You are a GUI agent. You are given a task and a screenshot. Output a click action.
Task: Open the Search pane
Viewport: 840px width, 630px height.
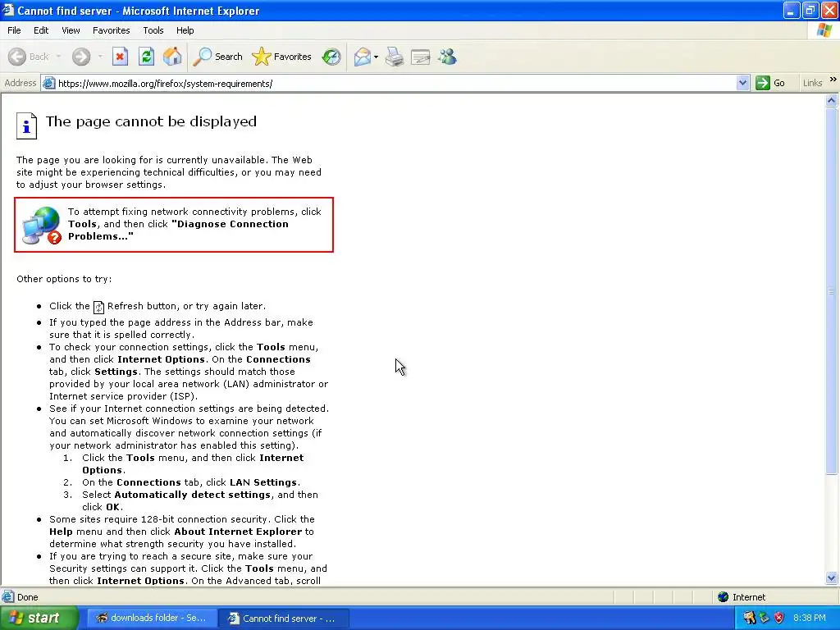tap(217, 57)
